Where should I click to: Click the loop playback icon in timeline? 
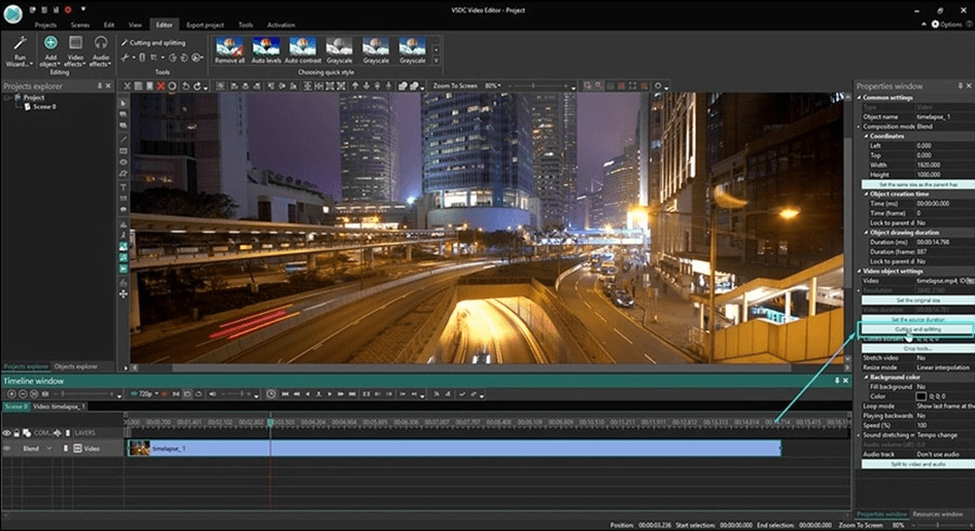pyautogui.click(x=198, y=394)
